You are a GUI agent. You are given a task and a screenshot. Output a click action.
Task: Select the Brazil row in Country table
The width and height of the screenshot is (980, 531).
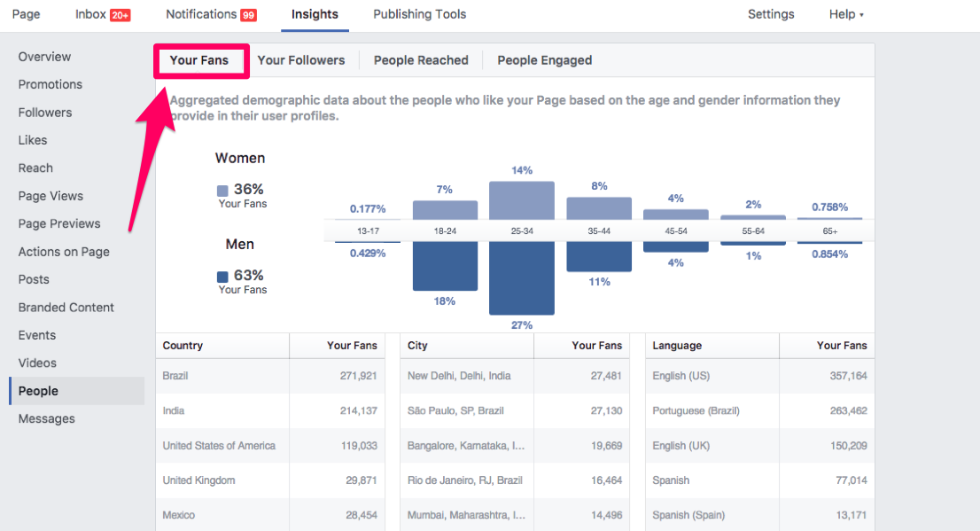pos(269,376)
